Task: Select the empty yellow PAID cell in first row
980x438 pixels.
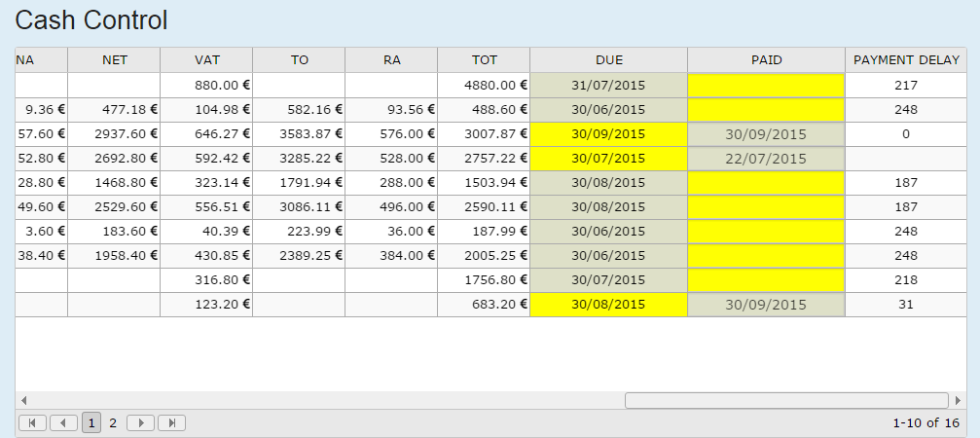Action: click(x=766, y=85)
